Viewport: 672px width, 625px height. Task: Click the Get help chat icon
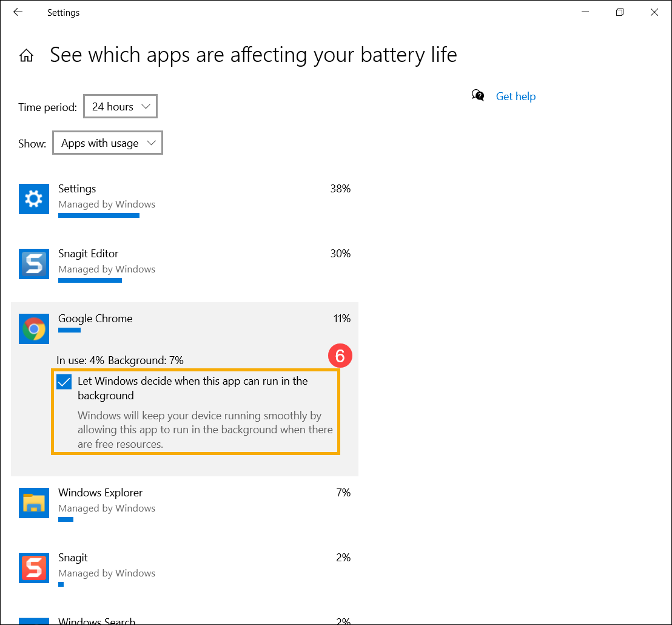(478, 95)
